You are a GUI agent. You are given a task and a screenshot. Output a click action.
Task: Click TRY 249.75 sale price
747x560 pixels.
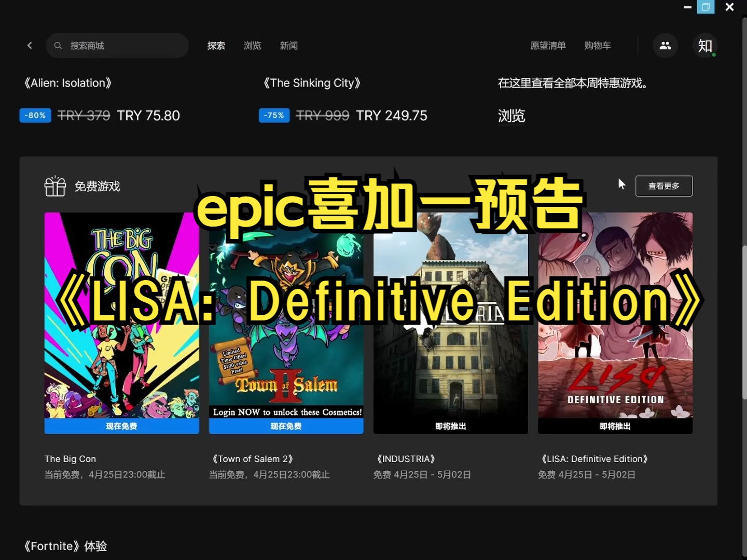tap(392, 116)
